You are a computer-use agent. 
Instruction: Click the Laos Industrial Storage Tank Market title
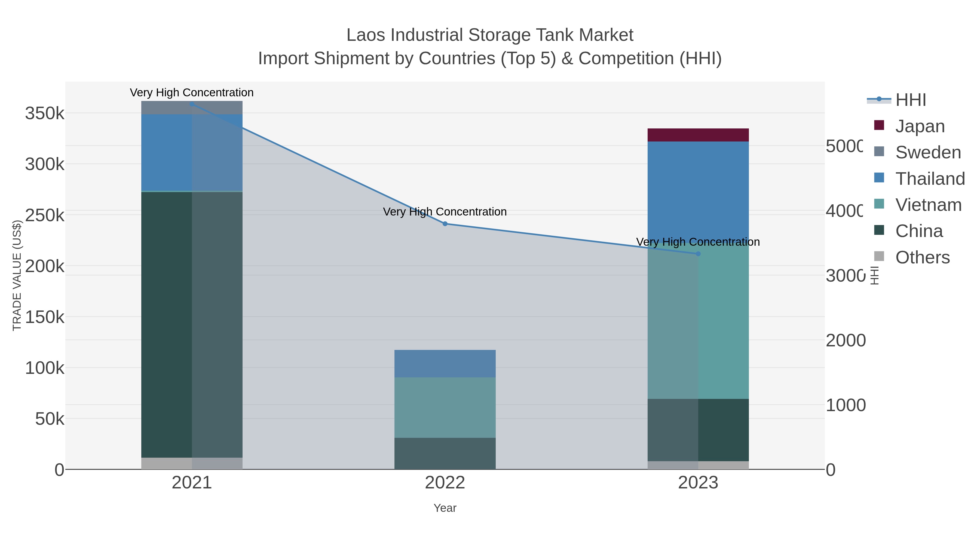[x=490, y=35]
